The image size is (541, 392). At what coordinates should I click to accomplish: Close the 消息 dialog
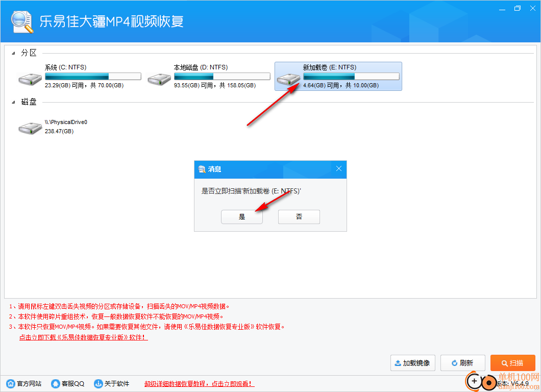(x=339, y=168)
